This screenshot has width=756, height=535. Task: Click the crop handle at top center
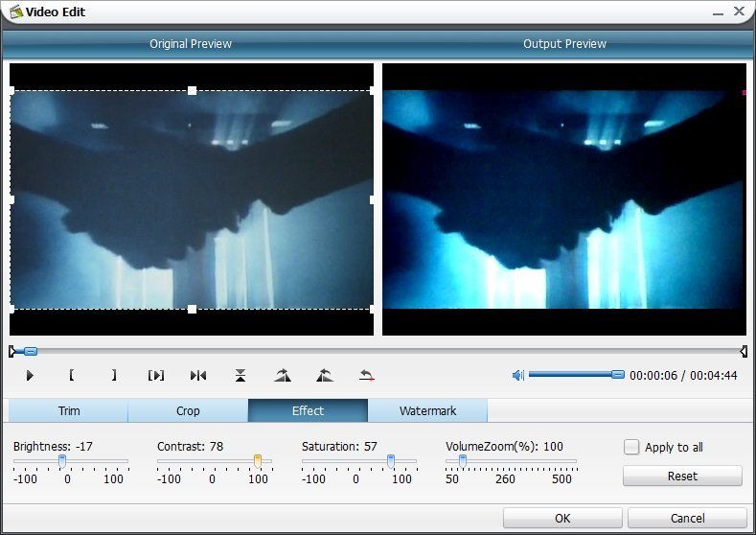click(192, 91)
